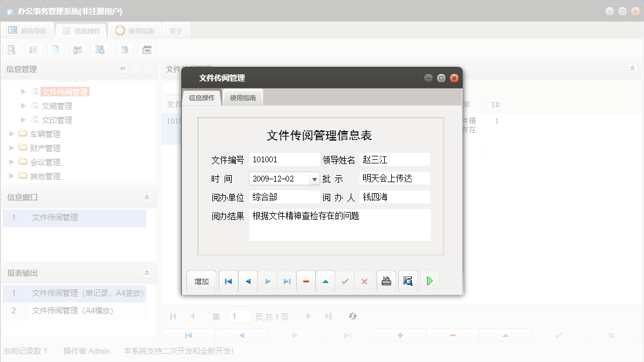Screen dimensions: 644x362
Task: Click inside the page number input field
Action: [239, 316]
